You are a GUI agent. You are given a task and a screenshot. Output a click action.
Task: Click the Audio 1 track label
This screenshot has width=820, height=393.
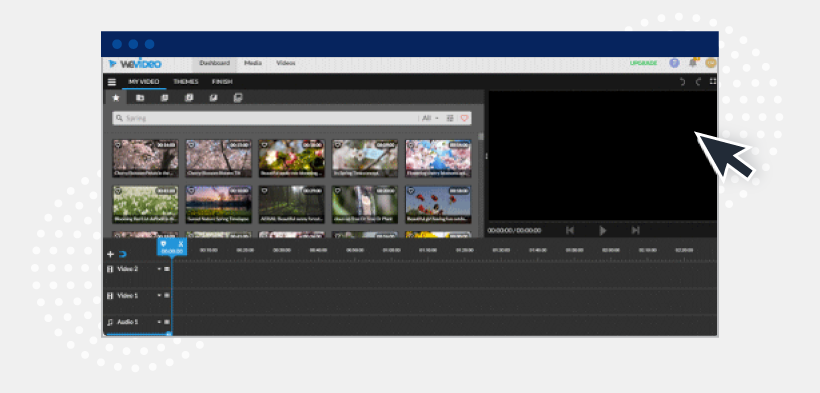coord(128,322)
